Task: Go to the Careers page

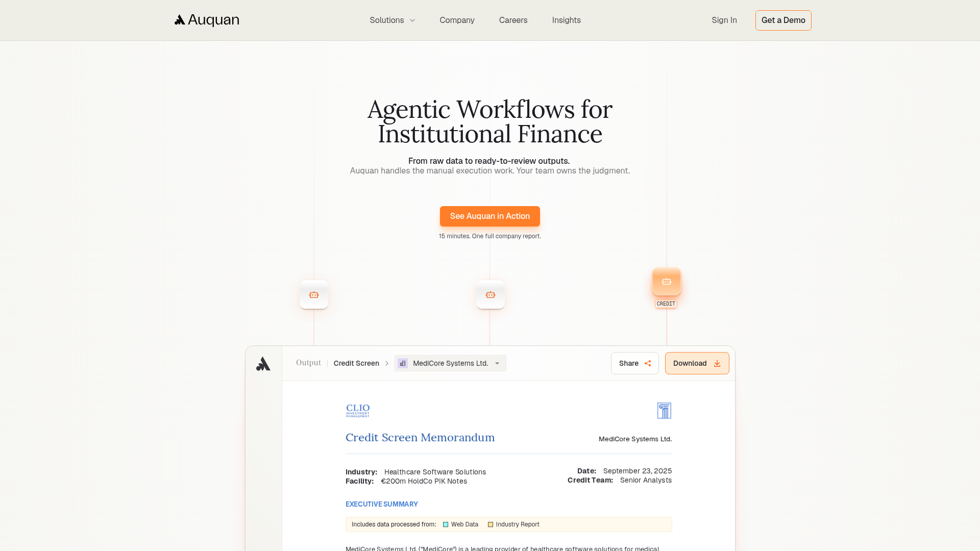Action: [513, 20]
